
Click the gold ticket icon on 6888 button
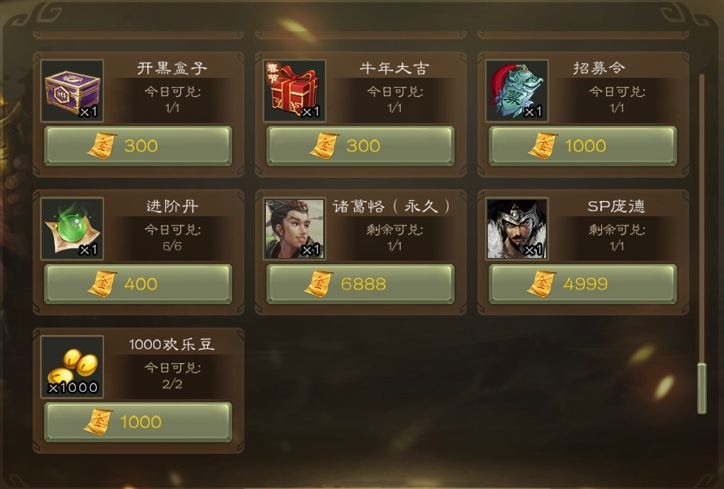click(x=319, y=284)
